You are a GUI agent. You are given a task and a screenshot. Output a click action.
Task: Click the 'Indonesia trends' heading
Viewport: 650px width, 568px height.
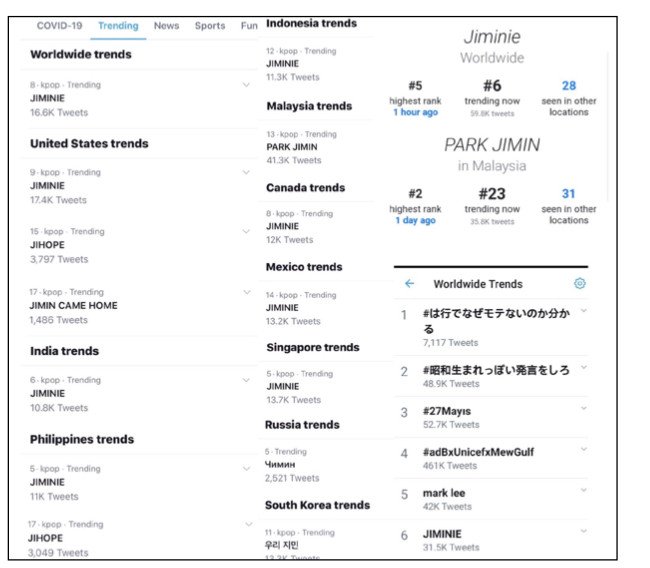[311, 23]
